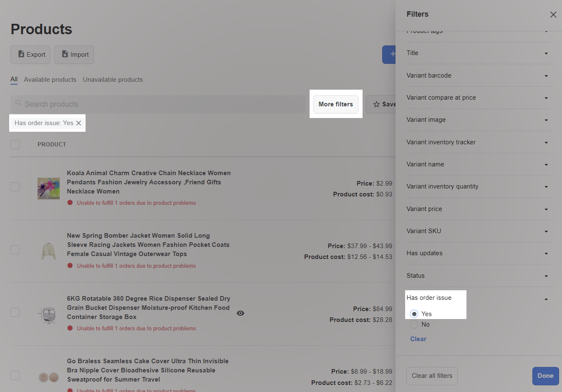Click the blue plus add button
This screenshot has width=562, height=392.
(390, 54)
